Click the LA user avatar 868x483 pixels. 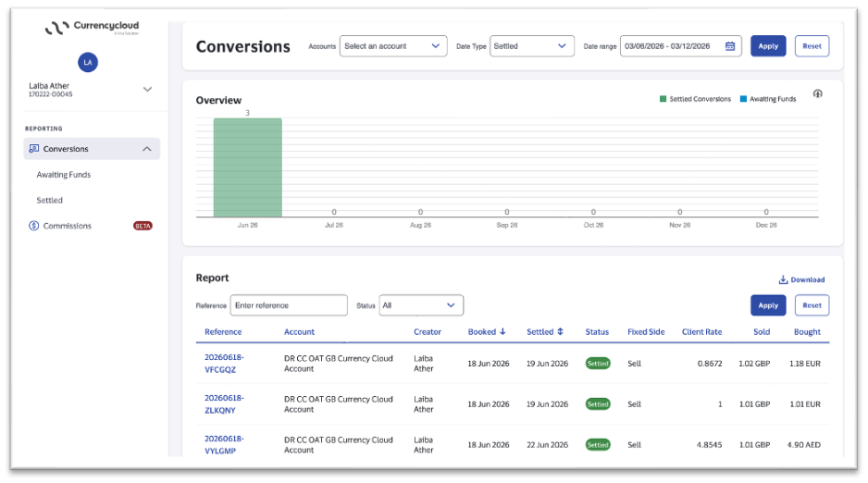click(x=88, y=62)
